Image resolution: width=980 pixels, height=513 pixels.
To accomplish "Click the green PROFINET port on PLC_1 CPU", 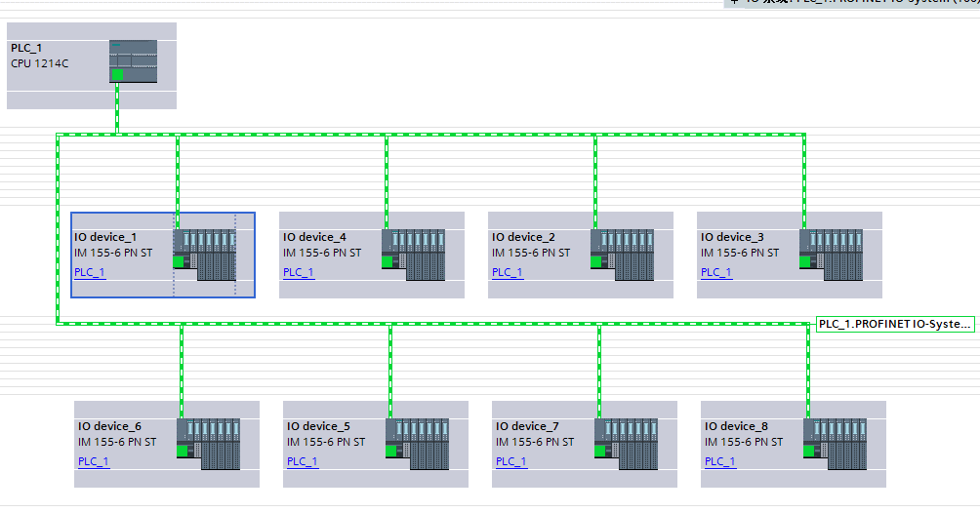I will click(117, 75).
